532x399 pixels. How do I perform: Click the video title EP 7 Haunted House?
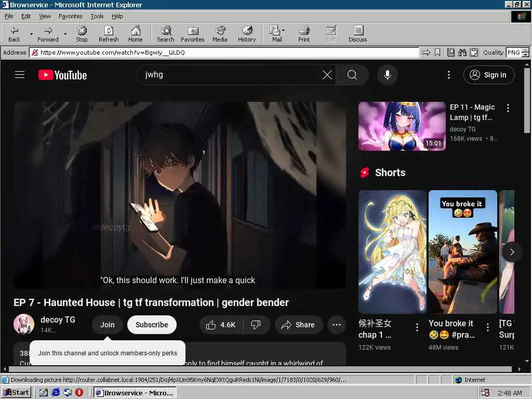[151, 302]
